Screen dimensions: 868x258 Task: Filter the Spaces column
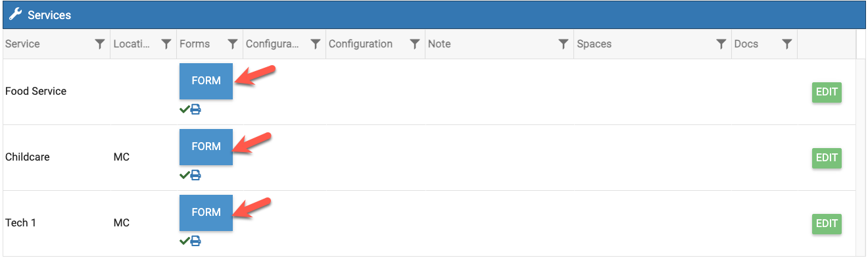pos(721,44)
